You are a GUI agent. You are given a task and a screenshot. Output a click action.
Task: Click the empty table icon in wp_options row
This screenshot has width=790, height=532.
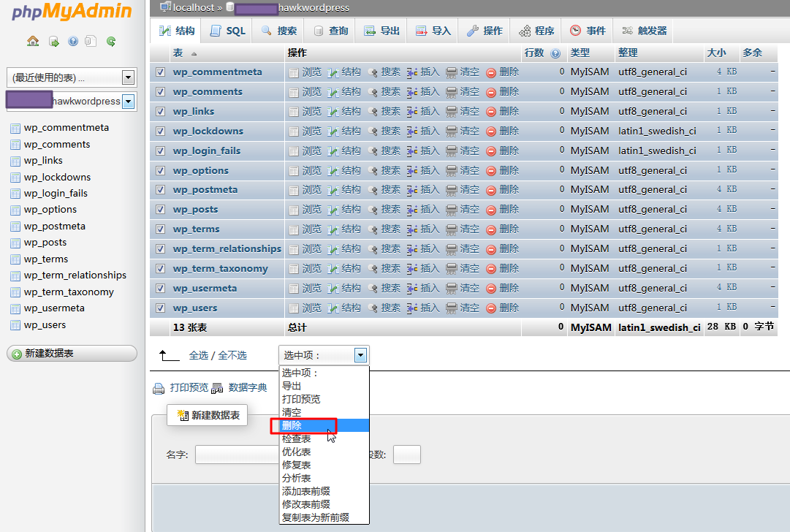click(452, 171)
